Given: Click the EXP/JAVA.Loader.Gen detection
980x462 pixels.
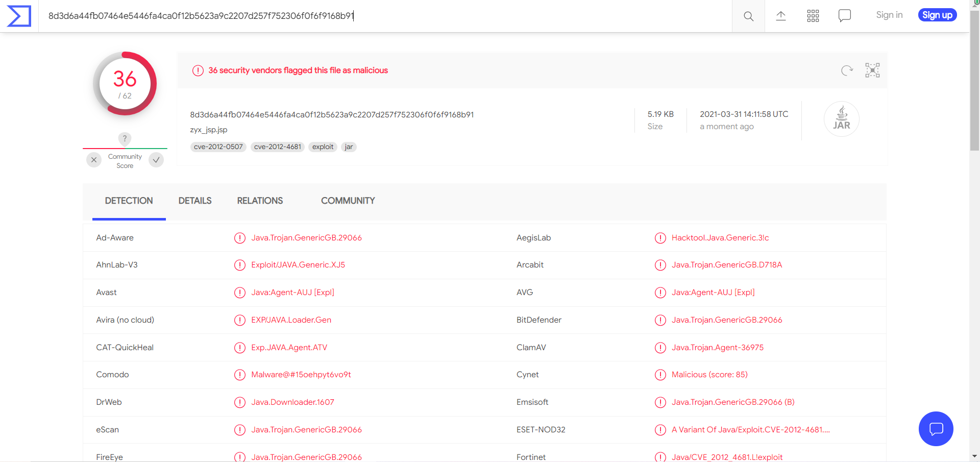Looking at the screenshot, I should click(291, 320).
